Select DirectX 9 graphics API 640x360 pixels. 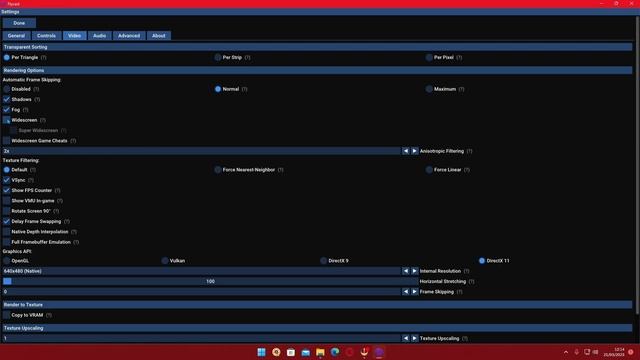pyautogui.click(x=323, y=261)
